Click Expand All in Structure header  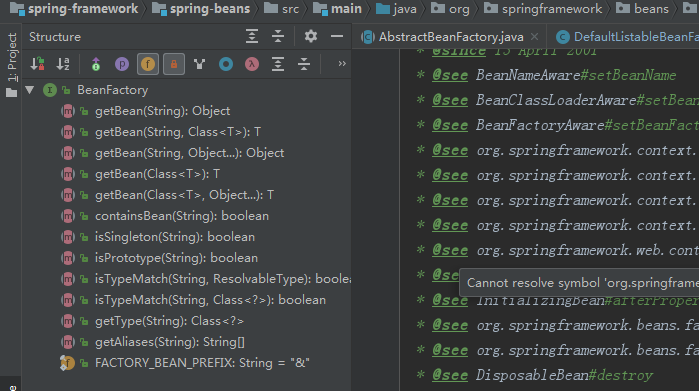click(x=252, y=37)
